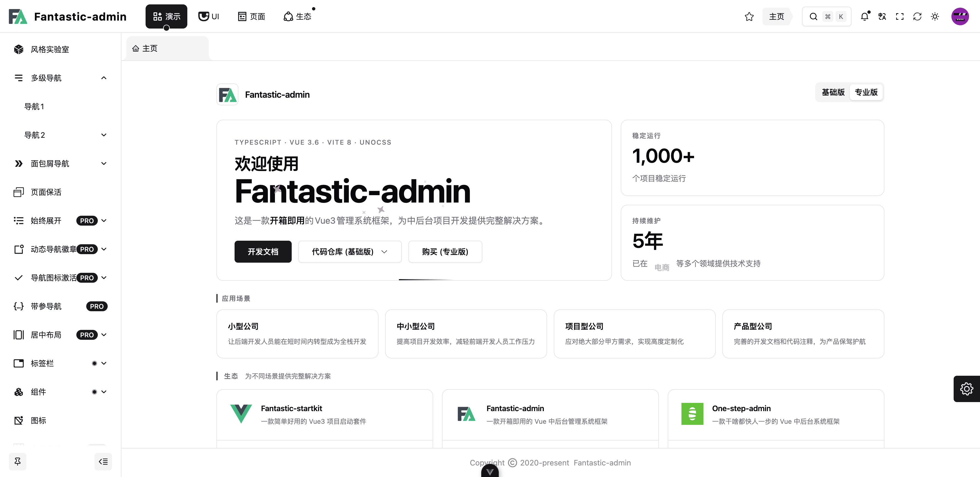The image size is (980, 477).
Task: Open the notifications bell
Action: tap(864, 16)
